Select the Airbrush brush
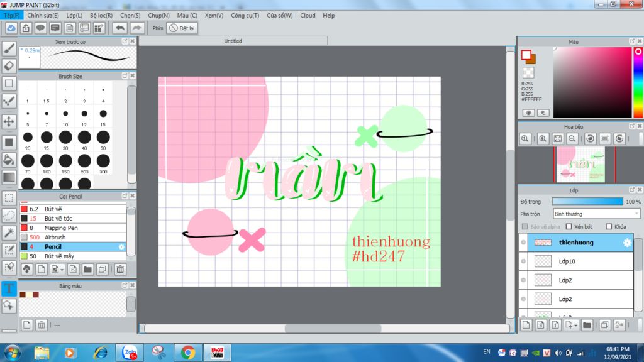 click(x=73, y=237)
